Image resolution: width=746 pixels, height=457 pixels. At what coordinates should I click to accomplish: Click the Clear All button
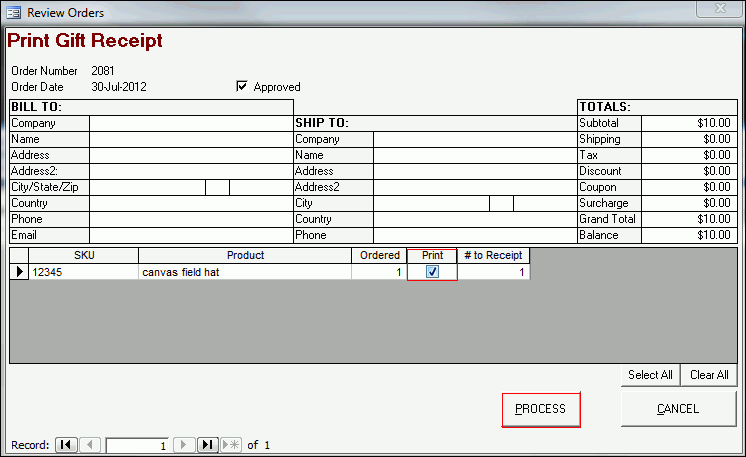(x=709, y=375)
